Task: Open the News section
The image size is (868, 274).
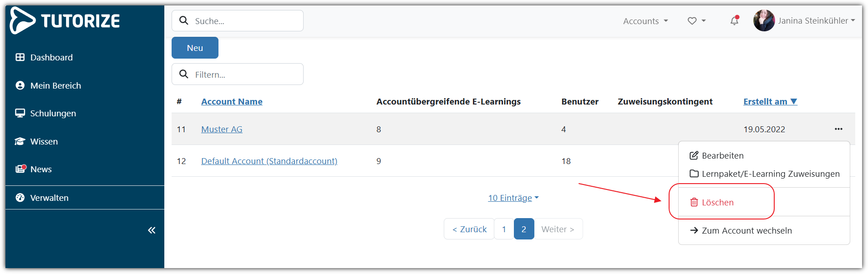Action: [41, 169]
